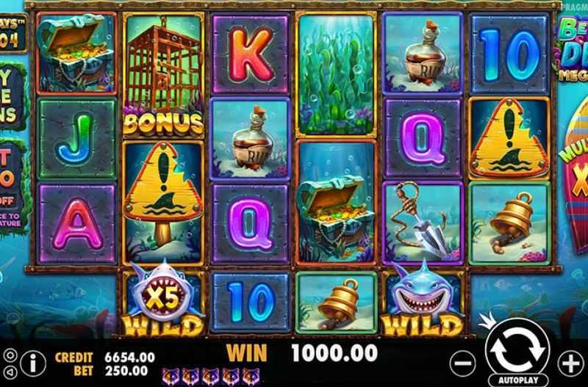Screen dimensions: 588x387
Task: Select the bet amount 250.00
Action: (x=126, y=371)
